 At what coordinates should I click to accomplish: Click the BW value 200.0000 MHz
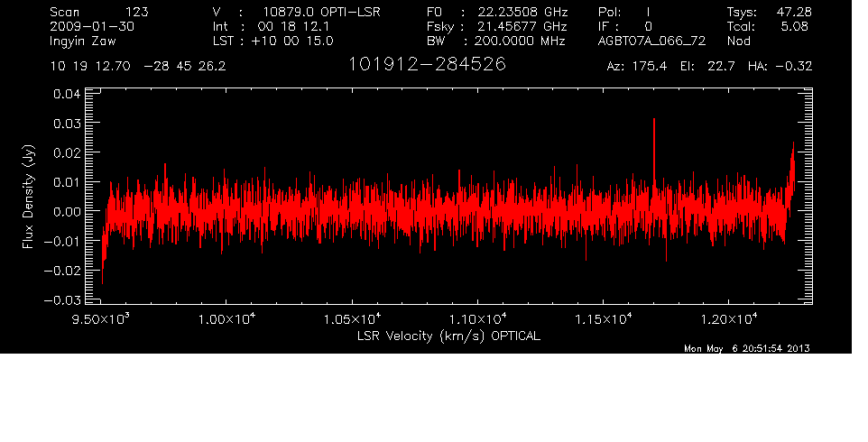(520, 41)
